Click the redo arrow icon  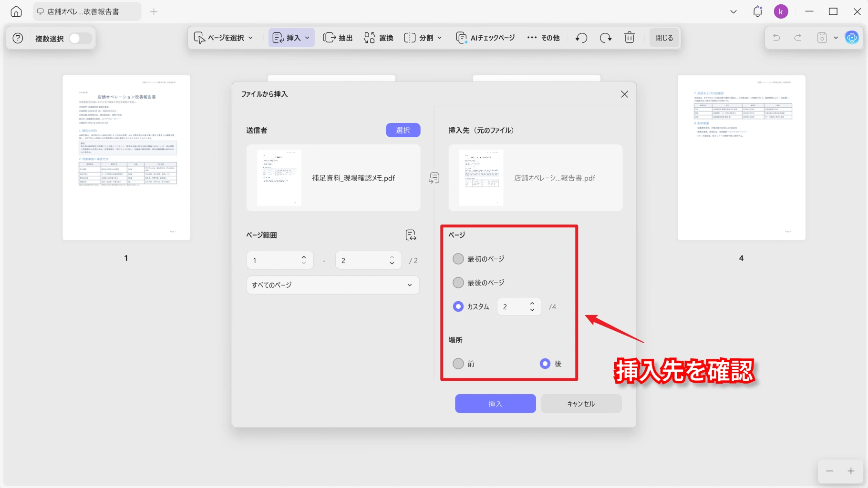(797, 38)
